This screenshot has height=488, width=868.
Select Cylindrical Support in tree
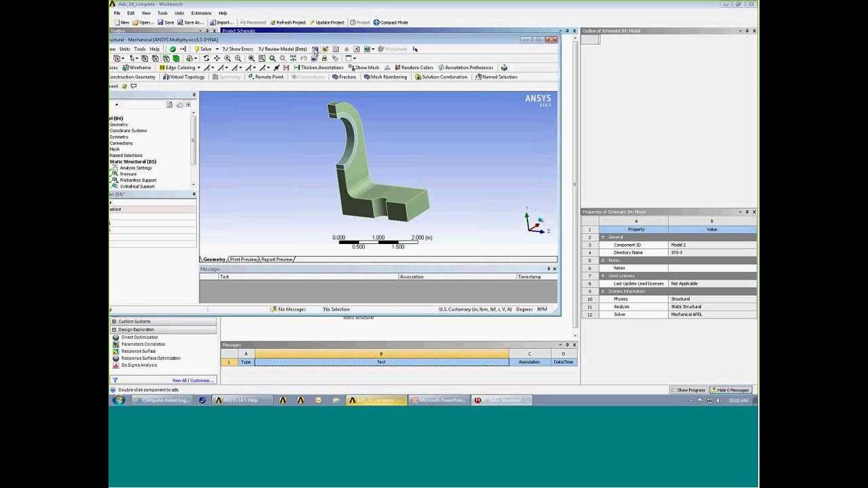pos(137,186)
